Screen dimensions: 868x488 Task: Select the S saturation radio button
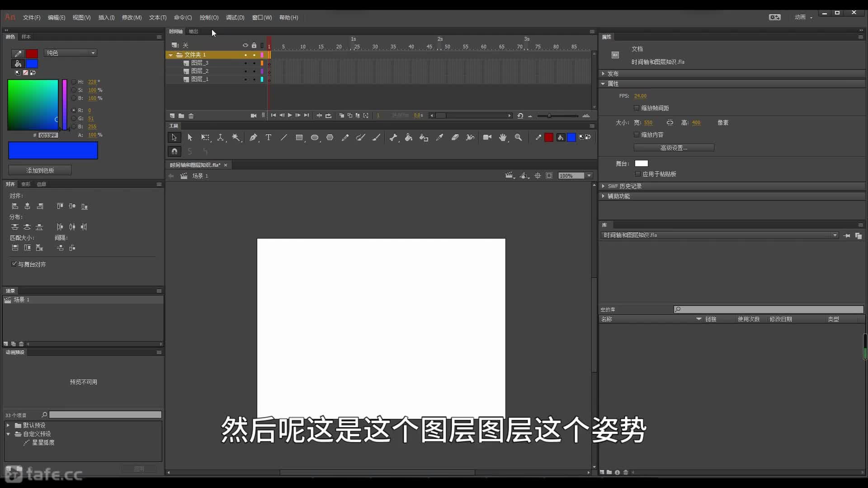pos(74,90)
